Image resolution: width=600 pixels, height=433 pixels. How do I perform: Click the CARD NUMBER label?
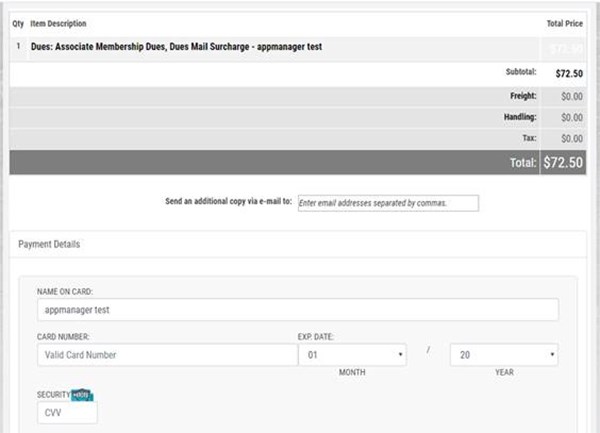click(x=63, y=336)
